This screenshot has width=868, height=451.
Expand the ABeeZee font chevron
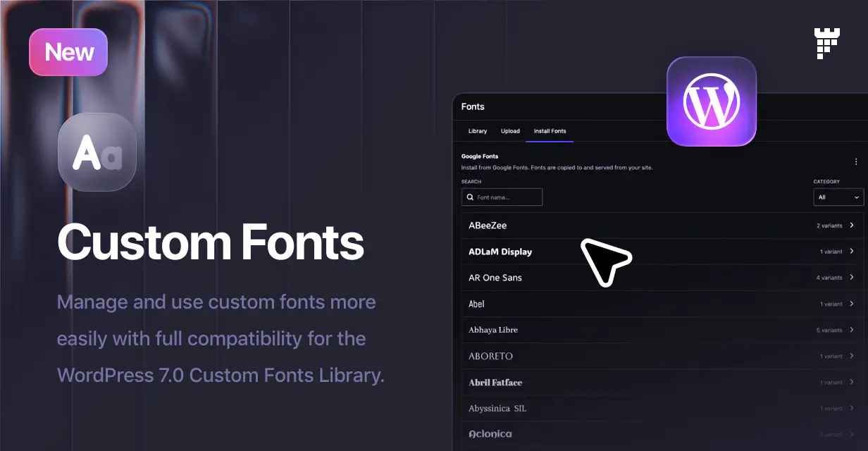pos(852,225)
